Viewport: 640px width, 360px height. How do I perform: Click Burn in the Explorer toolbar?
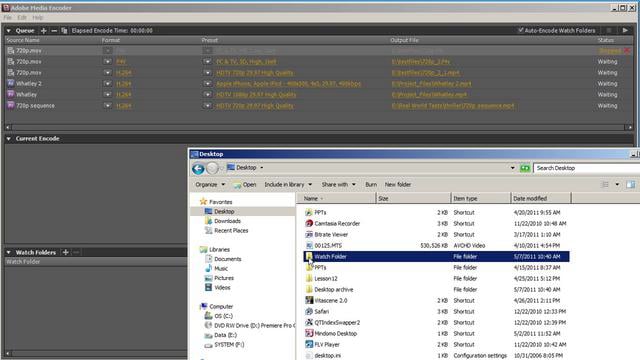371,184
